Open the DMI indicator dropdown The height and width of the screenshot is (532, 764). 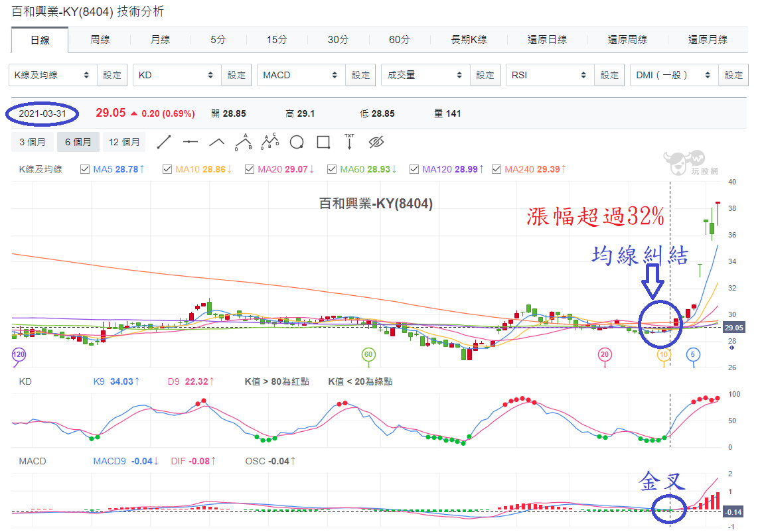(674, 75)
